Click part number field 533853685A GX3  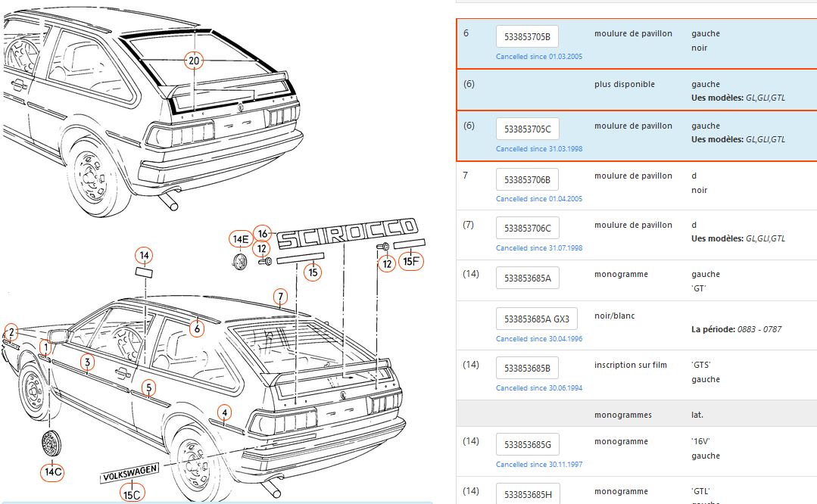pyautogui.click(x=536, y=319)
